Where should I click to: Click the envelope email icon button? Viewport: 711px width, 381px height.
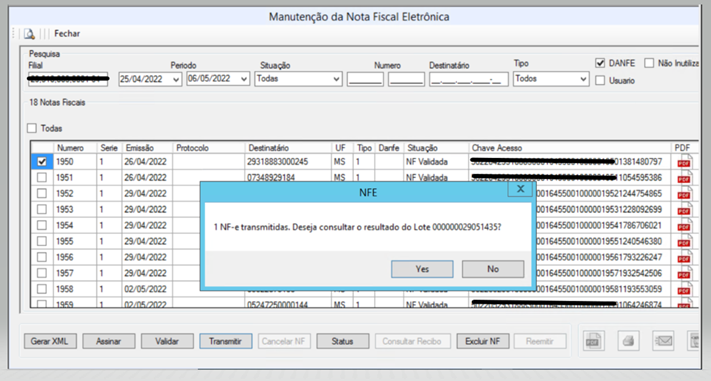pyautogui.click(x=664, y=341)
